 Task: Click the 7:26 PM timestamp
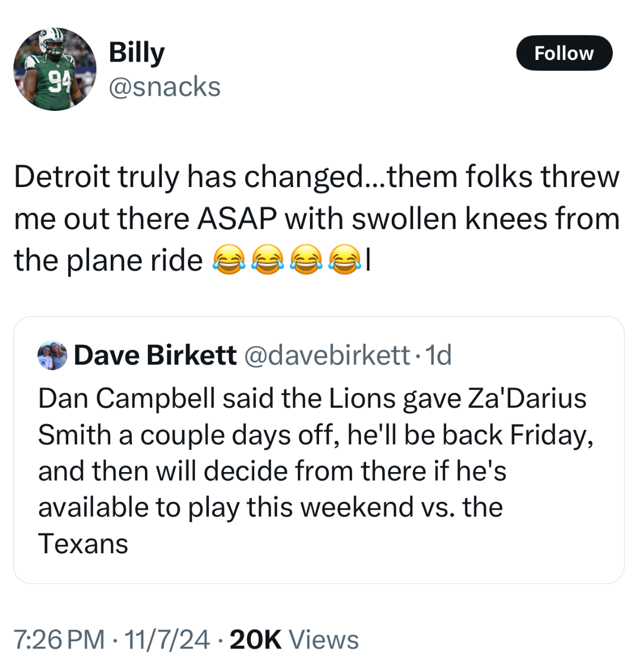59,640
